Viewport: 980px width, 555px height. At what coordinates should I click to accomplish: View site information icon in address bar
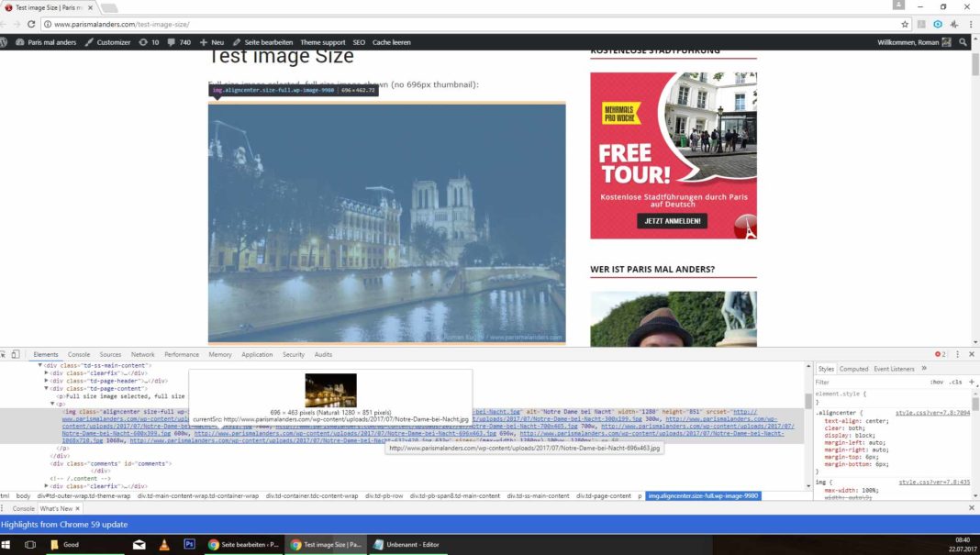(x=48, y=24)
